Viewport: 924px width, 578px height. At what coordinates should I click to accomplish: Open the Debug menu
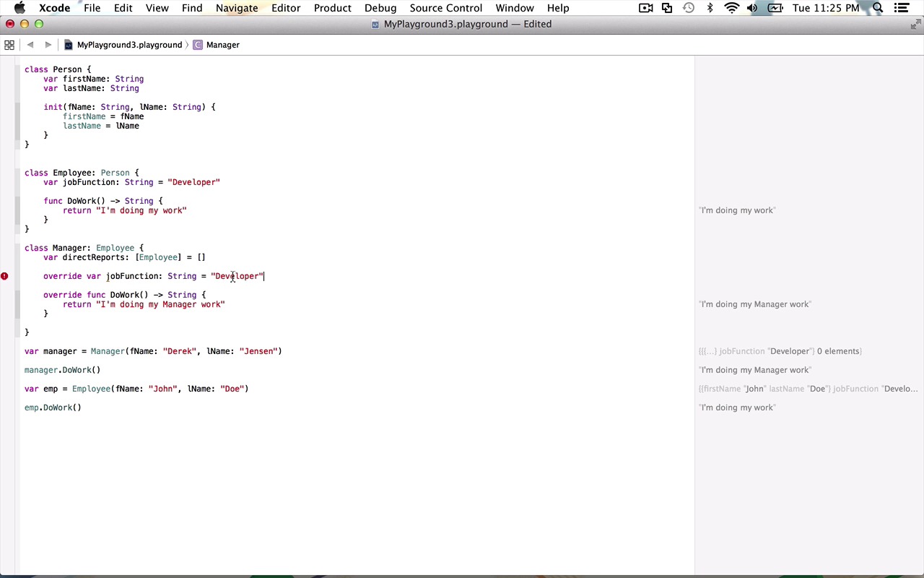pyautogui.click(x=380, y=8)
